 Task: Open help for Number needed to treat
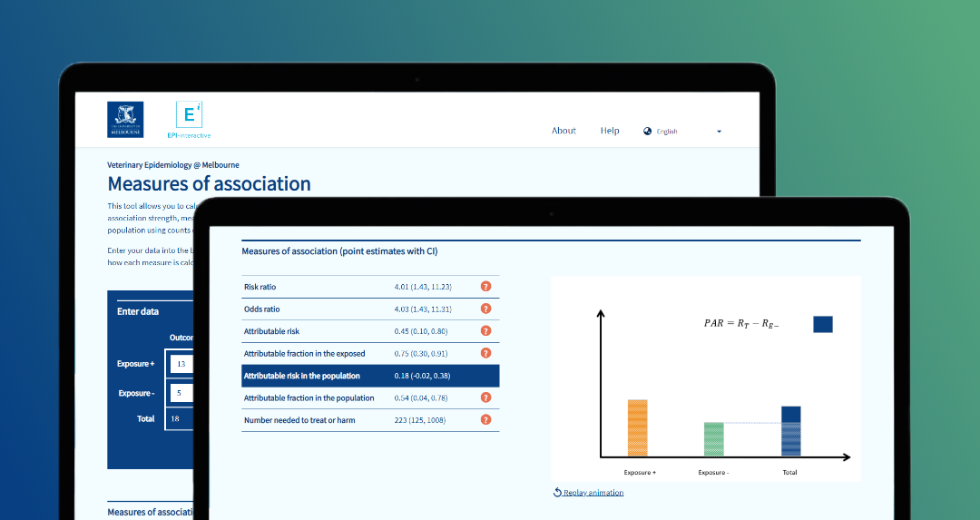tap(485, 420)
